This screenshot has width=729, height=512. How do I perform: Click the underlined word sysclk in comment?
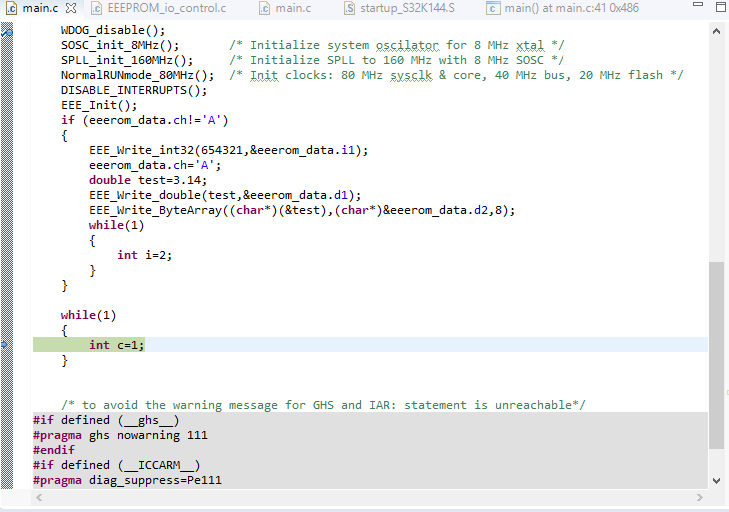(411, 75)
